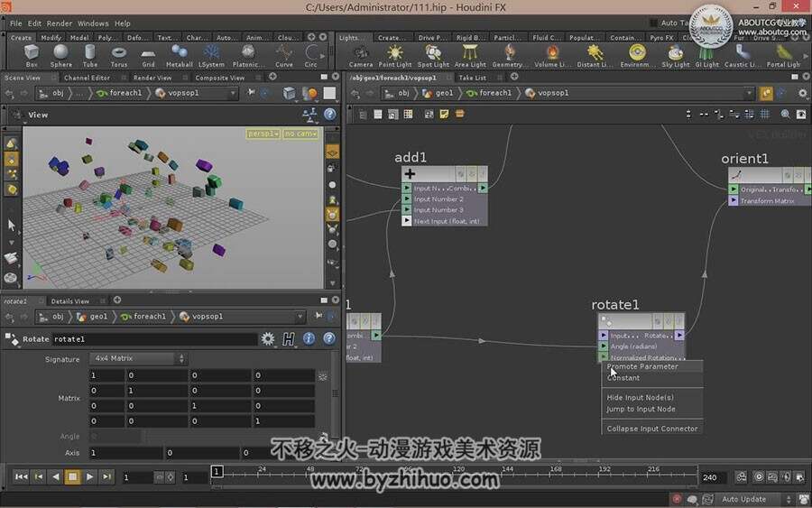Click the play backward button
This screenshot has height=508, width=812.
[55, 476]
